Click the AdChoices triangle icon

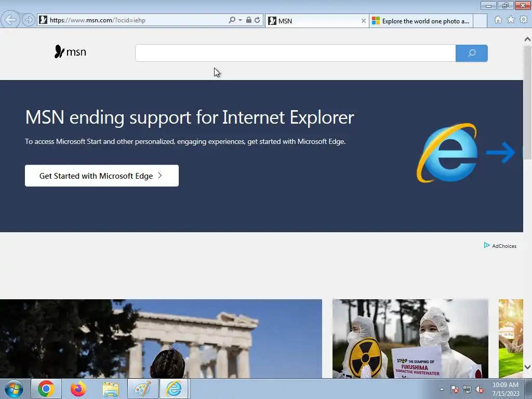click(486, 245)
